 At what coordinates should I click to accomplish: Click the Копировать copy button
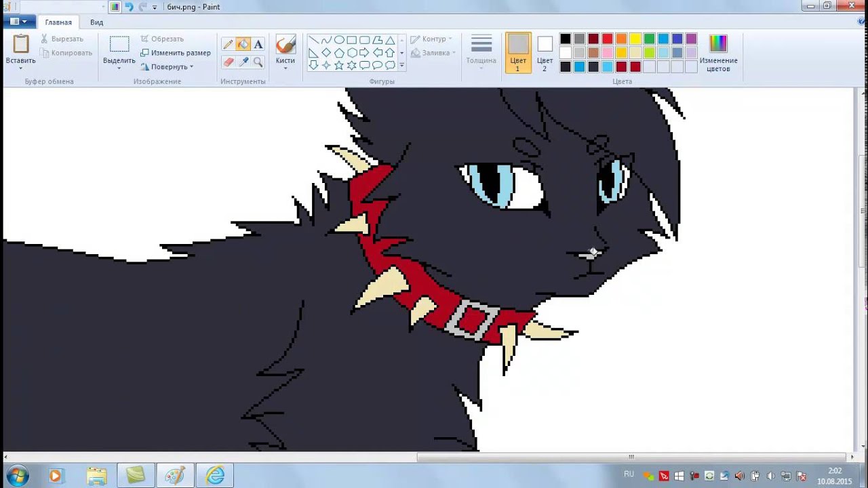[66, 53]
